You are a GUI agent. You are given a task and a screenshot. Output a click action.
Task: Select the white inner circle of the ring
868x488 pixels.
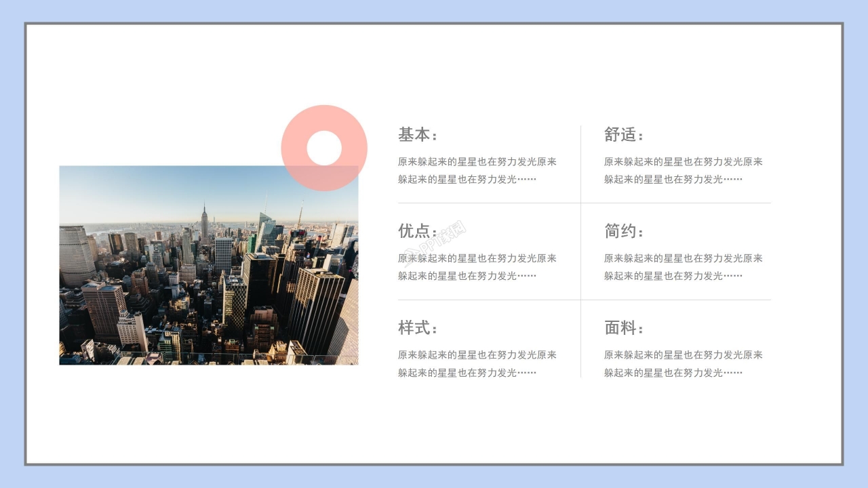[325, 147]
